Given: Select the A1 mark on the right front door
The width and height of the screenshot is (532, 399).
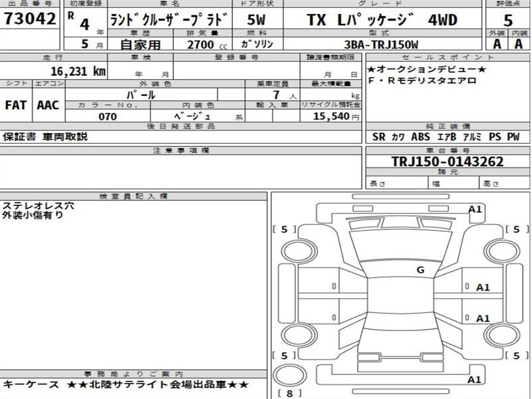Looking at the screenshot, I should [483, 288].
